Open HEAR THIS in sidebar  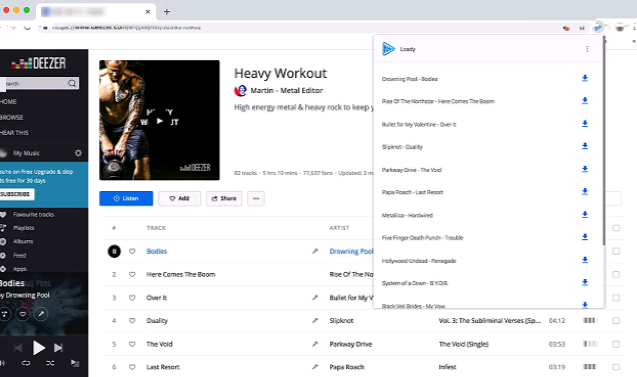(x=14, y=133)
